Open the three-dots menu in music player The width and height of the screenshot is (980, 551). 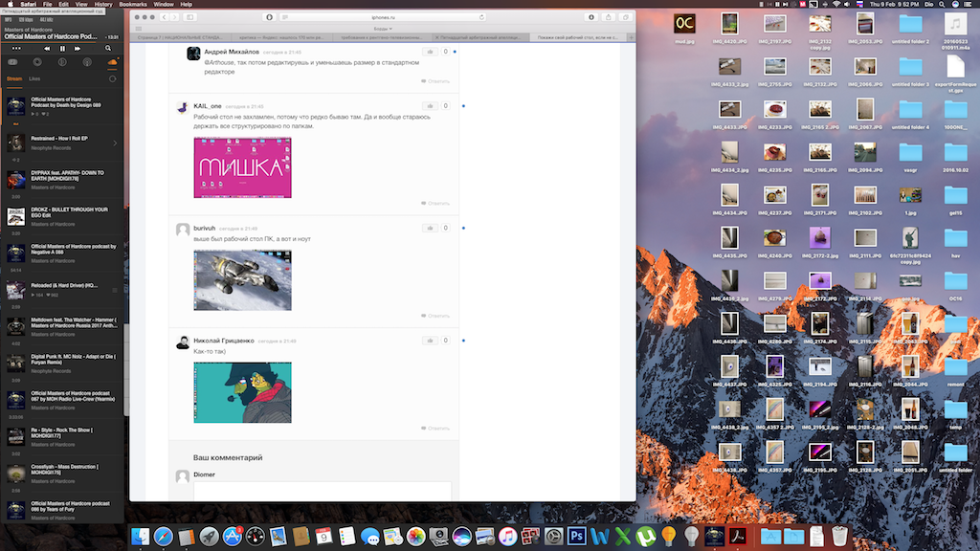click(x=16, y=48)
